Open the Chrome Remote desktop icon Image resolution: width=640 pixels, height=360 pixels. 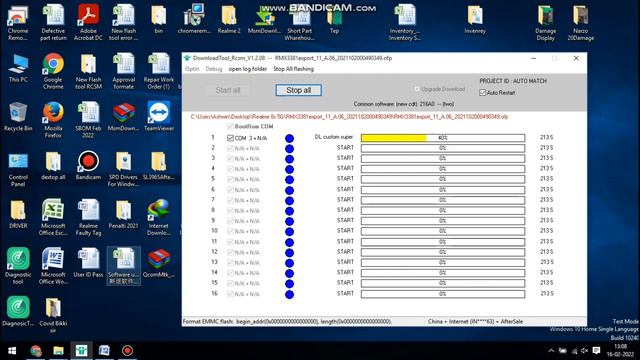(x=18, y=22)
